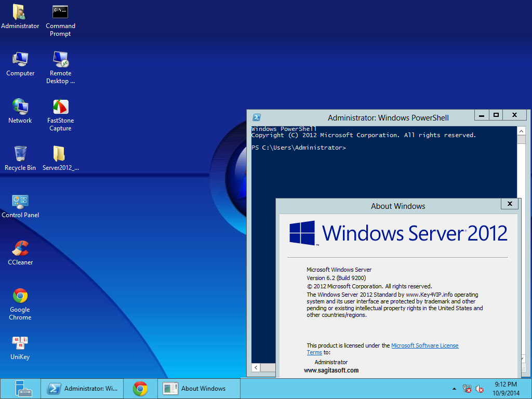Screen dimensions: 532x399
Task: Click the network status tray icon
Action: coord(467,389)
